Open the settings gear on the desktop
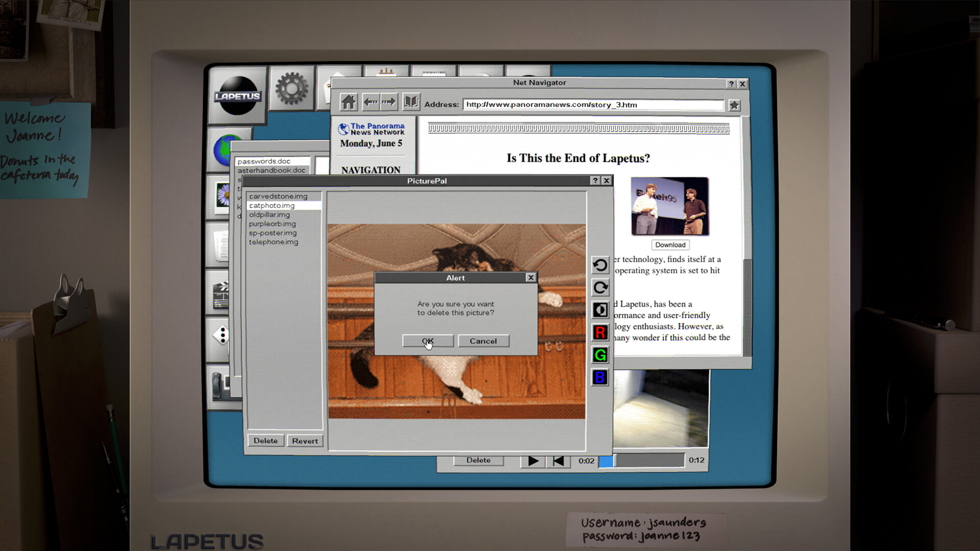Viewport: 980px width, 551px height. tap(292, 88)
